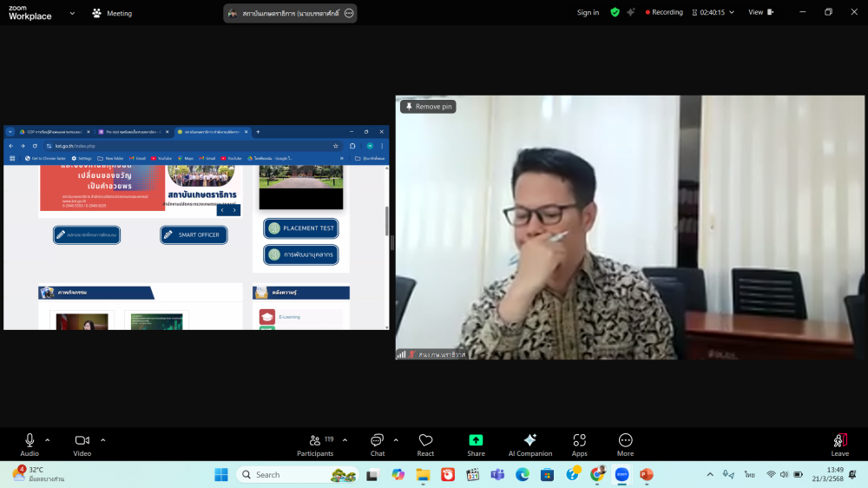Expand the video options chevron
Image resolution: width=868 pixels, height=488 pixels.
[102, 439]
